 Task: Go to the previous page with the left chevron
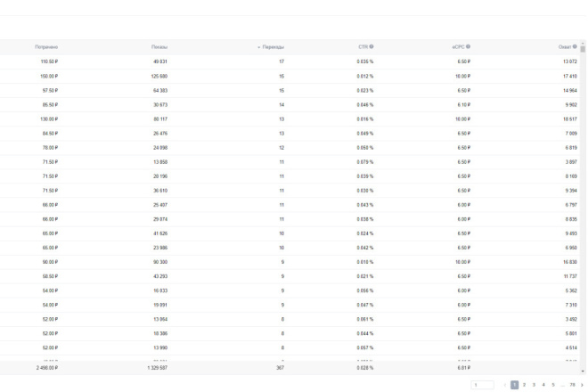(505, 385)
